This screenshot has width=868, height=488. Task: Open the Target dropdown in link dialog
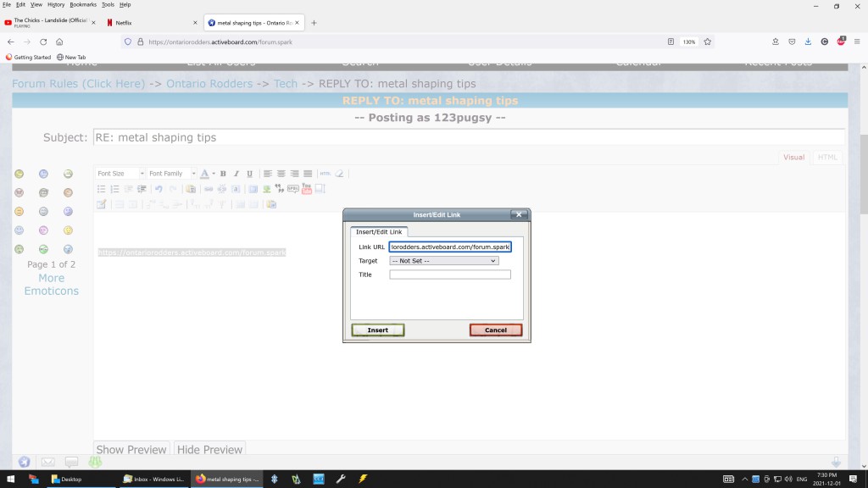[443, 261]
